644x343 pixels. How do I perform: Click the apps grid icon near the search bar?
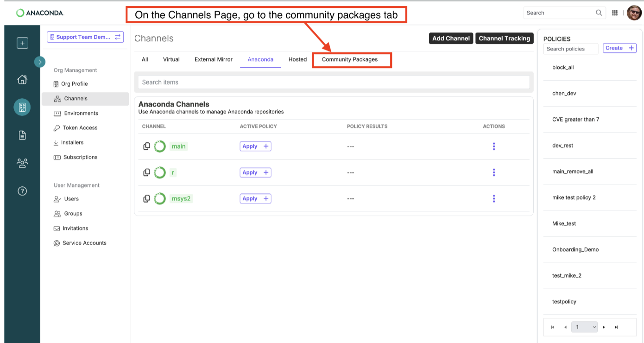(615, 13)
